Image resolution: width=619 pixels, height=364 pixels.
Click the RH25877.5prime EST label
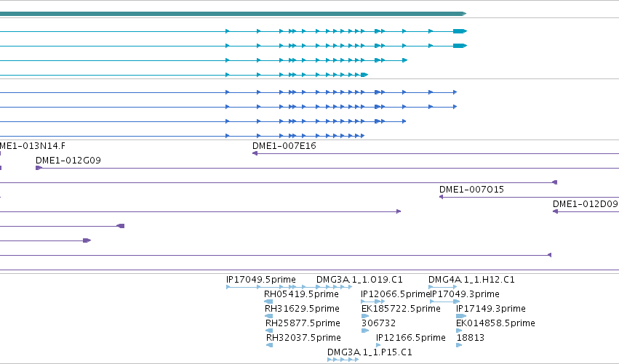click(303, 323)
